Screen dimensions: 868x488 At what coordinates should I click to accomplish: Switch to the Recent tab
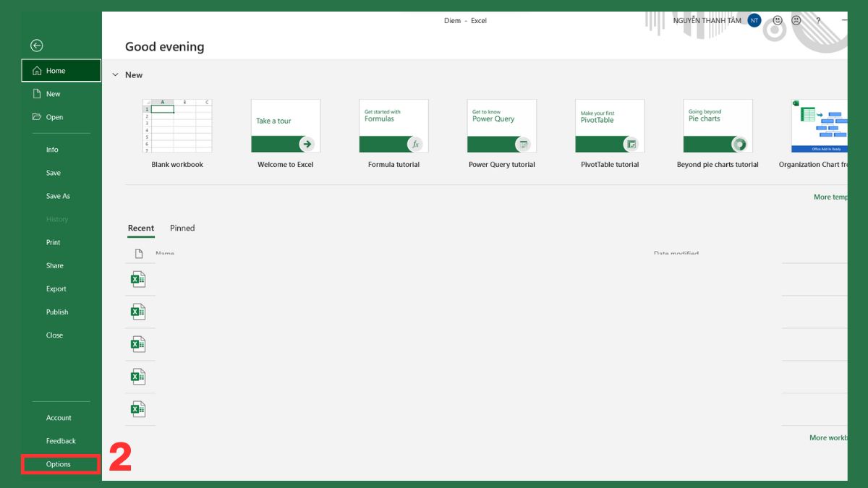click(141, 228)
